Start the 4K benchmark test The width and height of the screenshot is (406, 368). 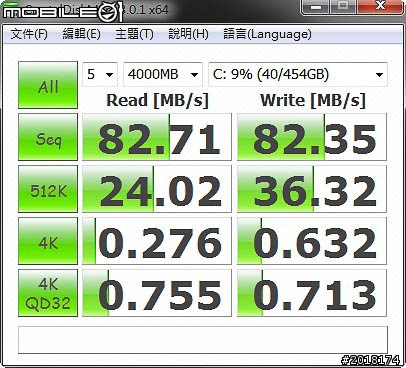tap(48, 241)
